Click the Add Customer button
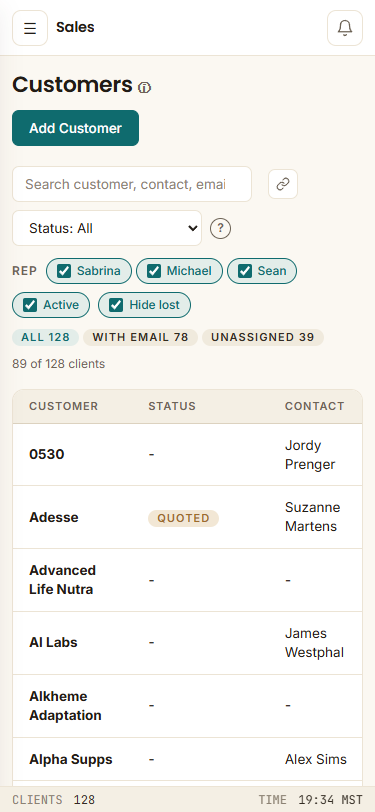 [76, 128]
